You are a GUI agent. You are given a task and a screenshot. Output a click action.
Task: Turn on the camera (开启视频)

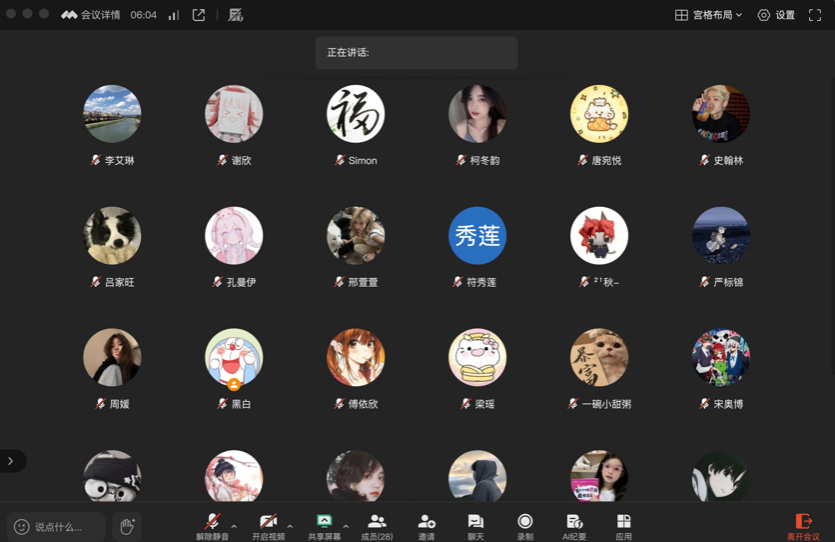pyautogui.click(x=268, y=524)
